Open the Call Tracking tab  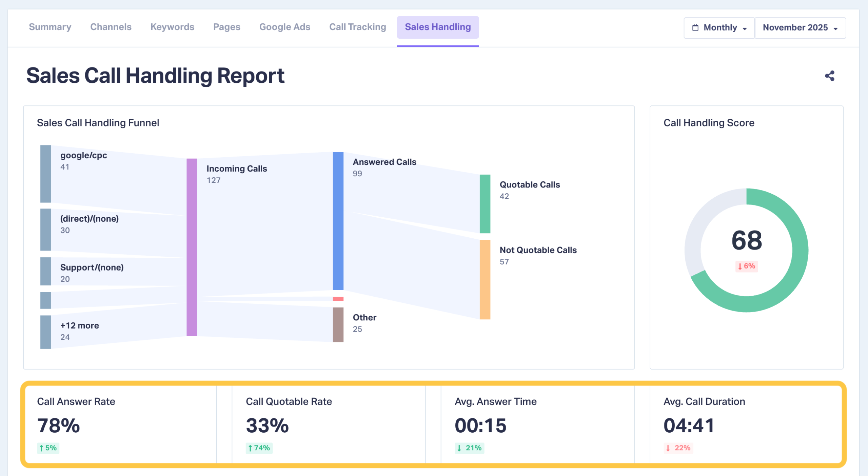click(x=357, y=27)
